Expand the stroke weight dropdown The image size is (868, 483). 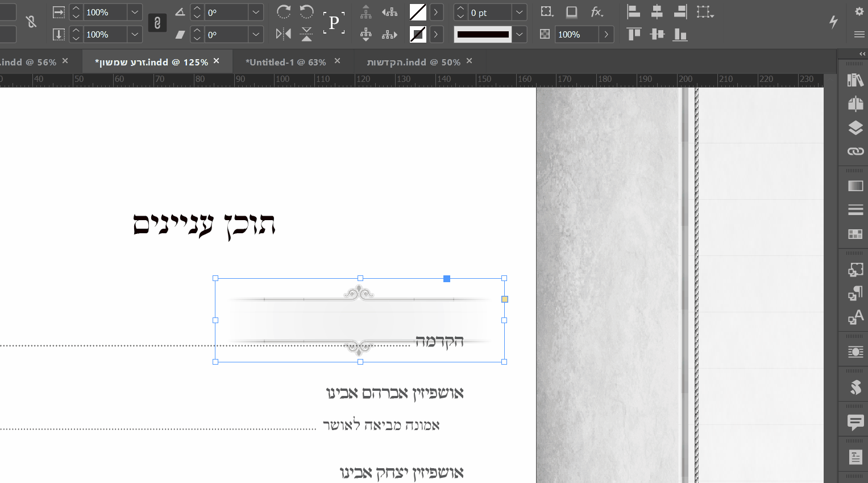[520, 12]
